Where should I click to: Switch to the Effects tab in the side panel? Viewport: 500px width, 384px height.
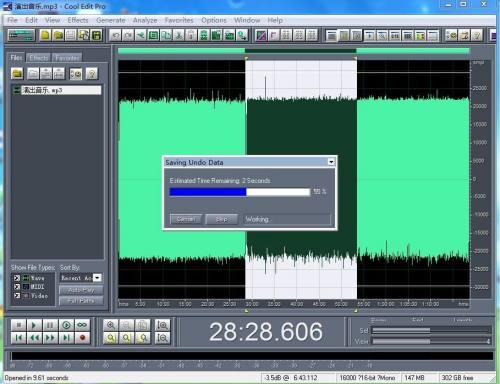[38, 58]
